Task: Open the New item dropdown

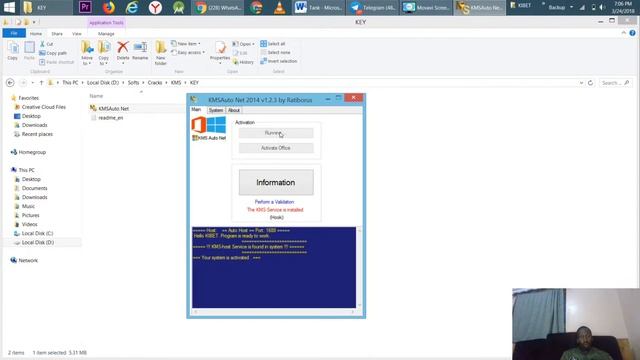Action: [186, 44]
